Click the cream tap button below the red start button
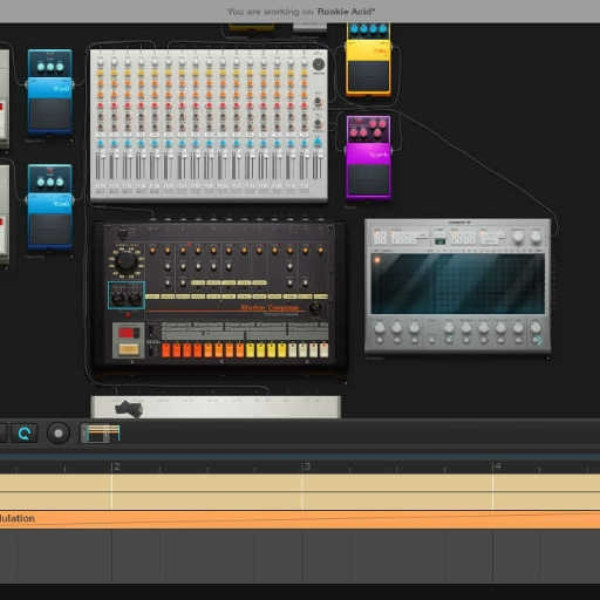The height and width of the screenshot is (600, 600). tap(129, 349)
